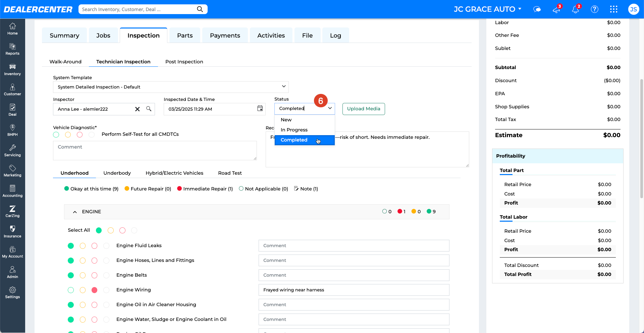
Task: Go to Inventory in the sidebar
Action: pos(12,69)
